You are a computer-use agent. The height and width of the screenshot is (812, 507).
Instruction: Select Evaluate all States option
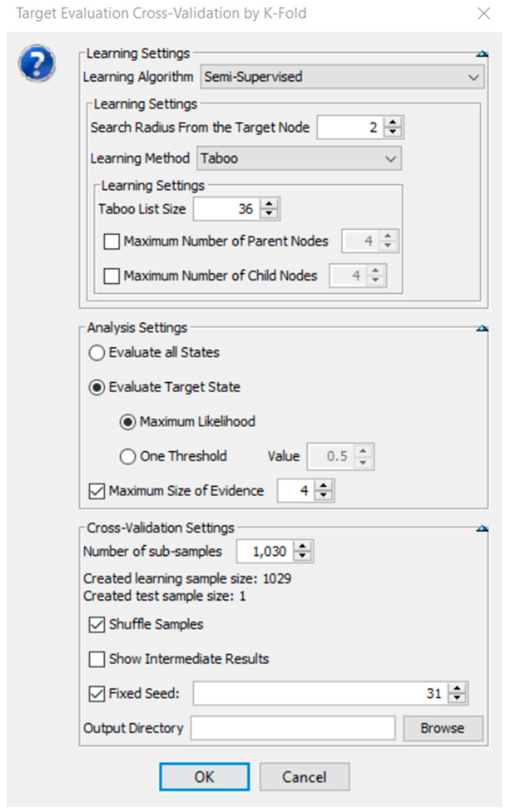[x=96, y=353]
